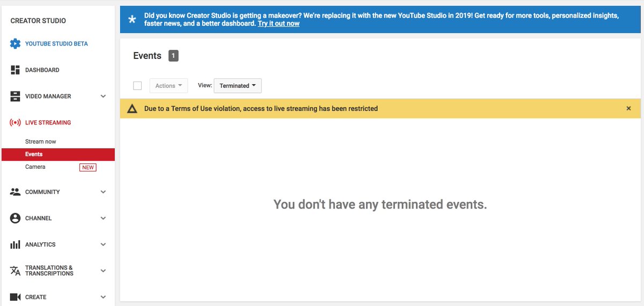Tick the select-all events checkbox
This screenshot has height=306, width=644.
point(137,86)
